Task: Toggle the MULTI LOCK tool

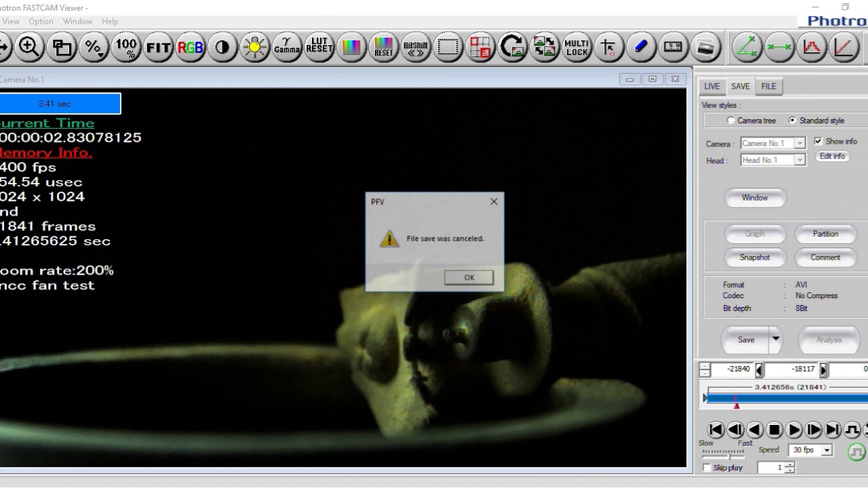Action: tap(577, 47)
